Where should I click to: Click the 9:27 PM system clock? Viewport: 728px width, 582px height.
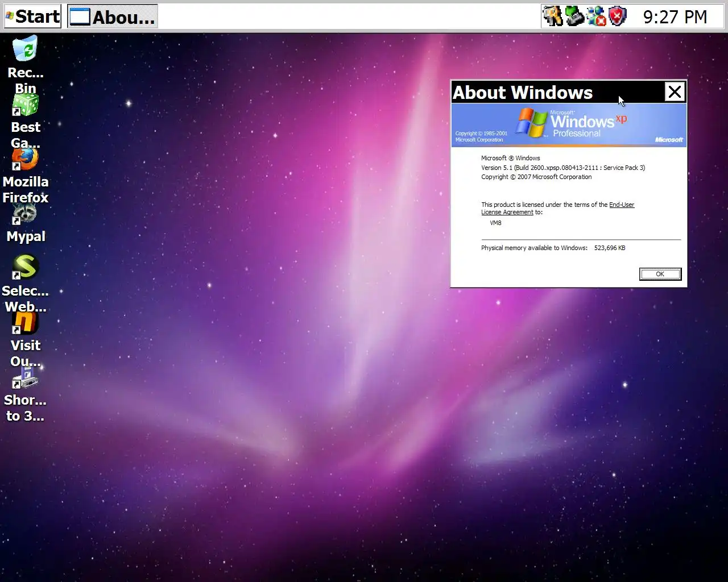675,17
